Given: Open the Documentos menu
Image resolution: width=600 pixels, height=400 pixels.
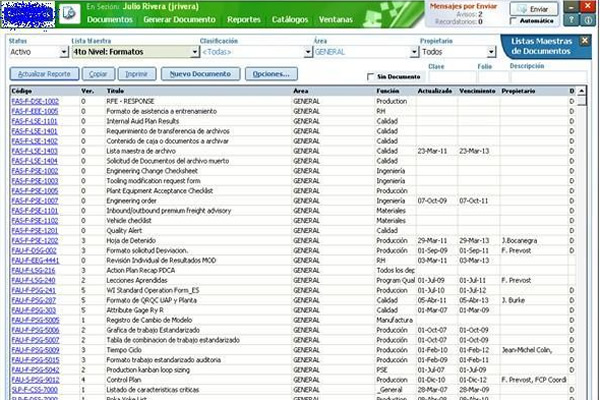Looking at the screenshot, I should coord(108,20).
